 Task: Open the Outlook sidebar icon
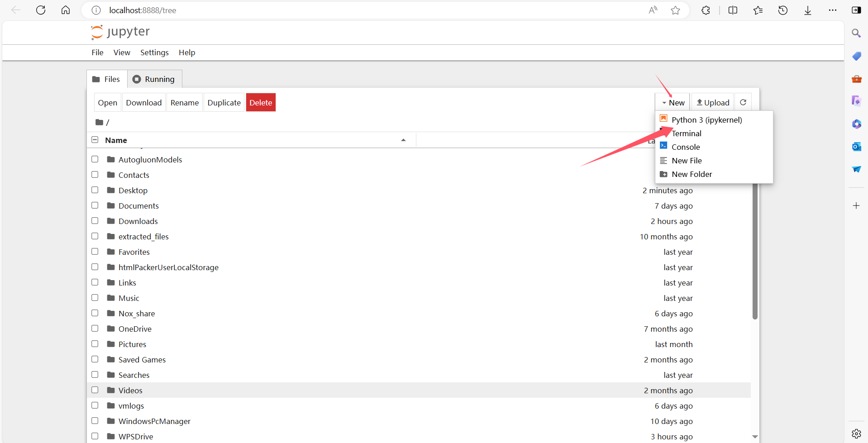[x=856, y=147]
